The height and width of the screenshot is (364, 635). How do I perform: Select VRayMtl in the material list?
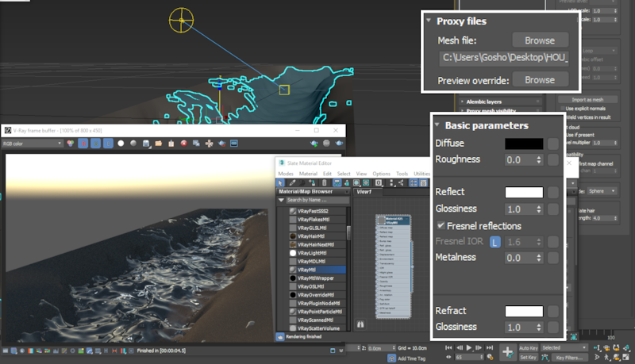point(306,270)
